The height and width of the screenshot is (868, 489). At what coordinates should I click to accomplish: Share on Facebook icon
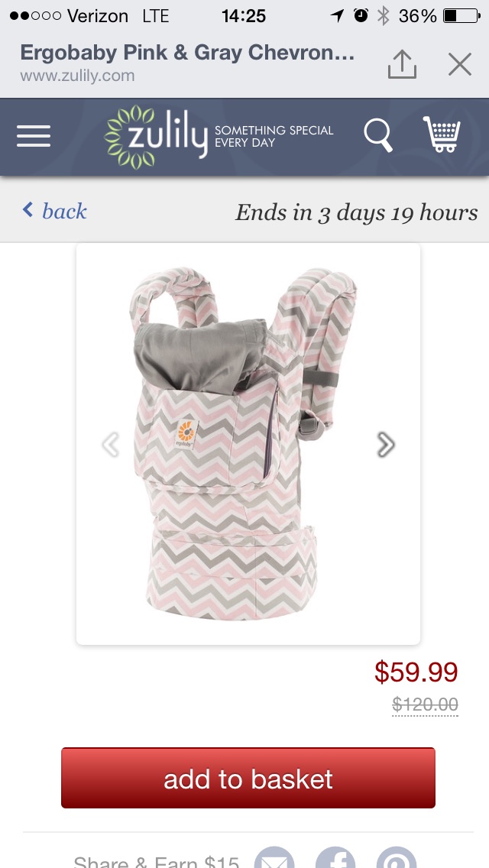click(x=335, y=857)
